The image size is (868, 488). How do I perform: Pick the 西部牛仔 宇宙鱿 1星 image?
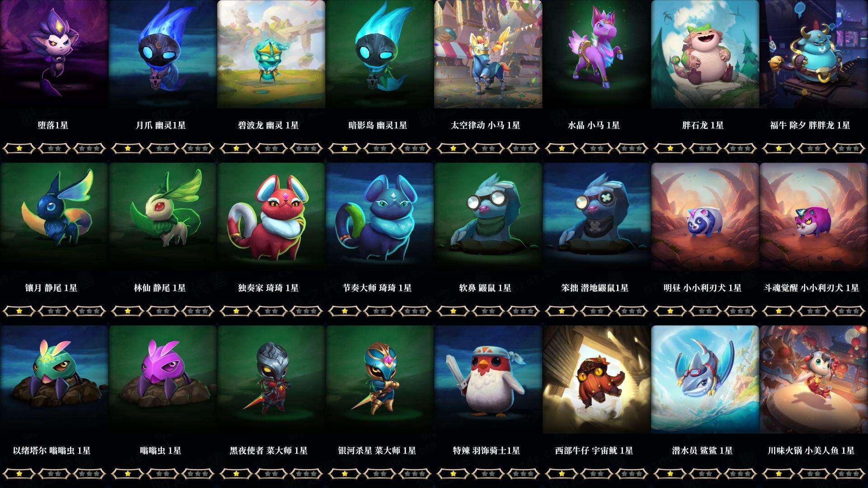click(x=596, y=380)
